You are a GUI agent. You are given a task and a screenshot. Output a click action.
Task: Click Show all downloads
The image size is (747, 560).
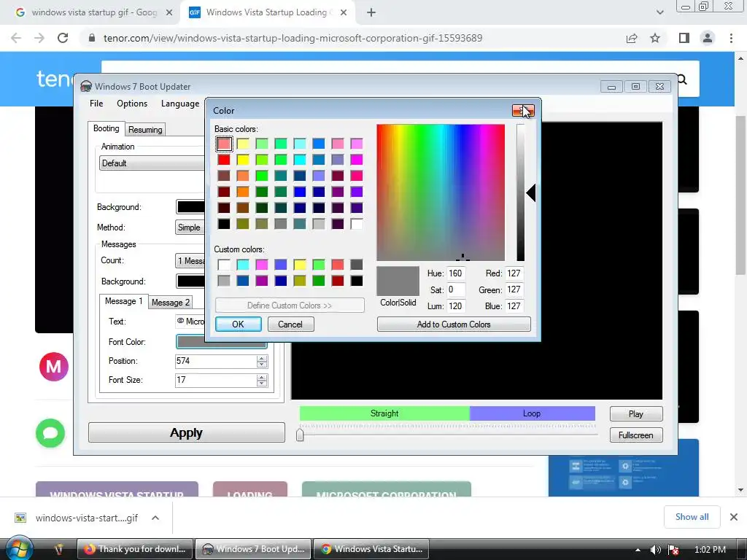692,517
